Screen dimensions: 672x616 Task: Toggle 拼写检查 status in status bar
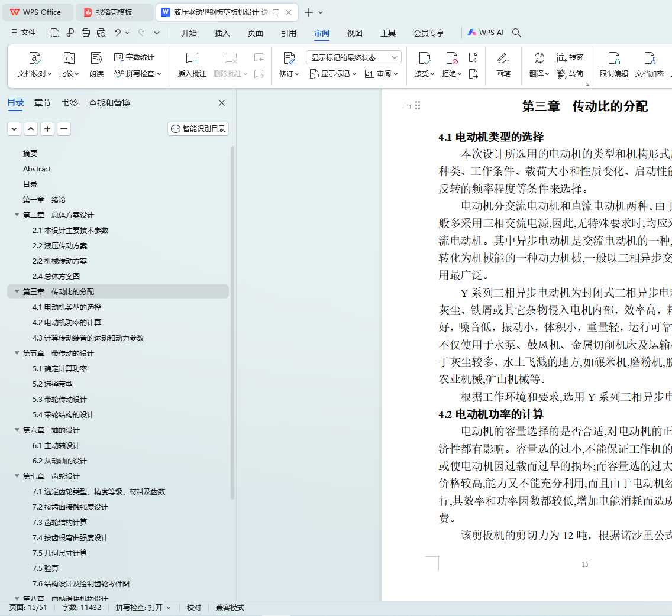coord(143,608)
